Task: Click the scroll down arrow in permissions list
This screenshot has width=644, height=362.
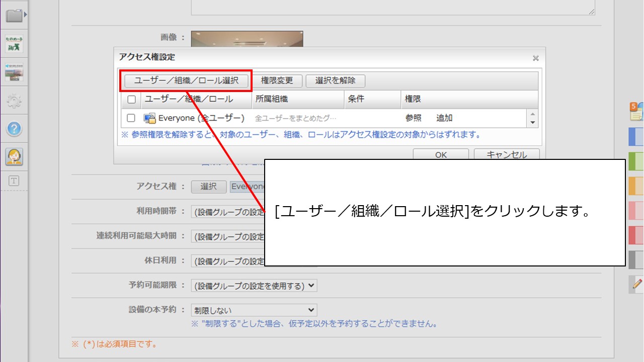Action: click(533, 123)
